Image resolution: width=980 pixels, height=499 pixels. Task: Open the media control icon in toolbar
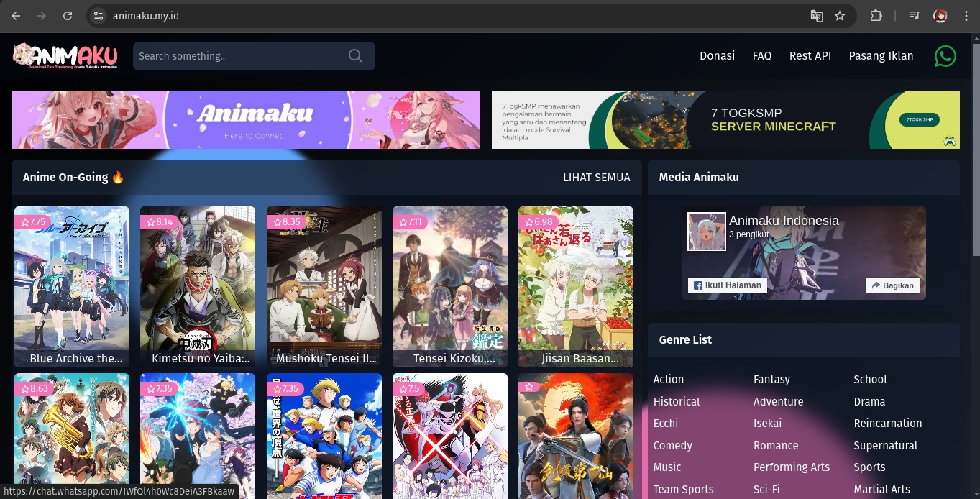(915, 16)
